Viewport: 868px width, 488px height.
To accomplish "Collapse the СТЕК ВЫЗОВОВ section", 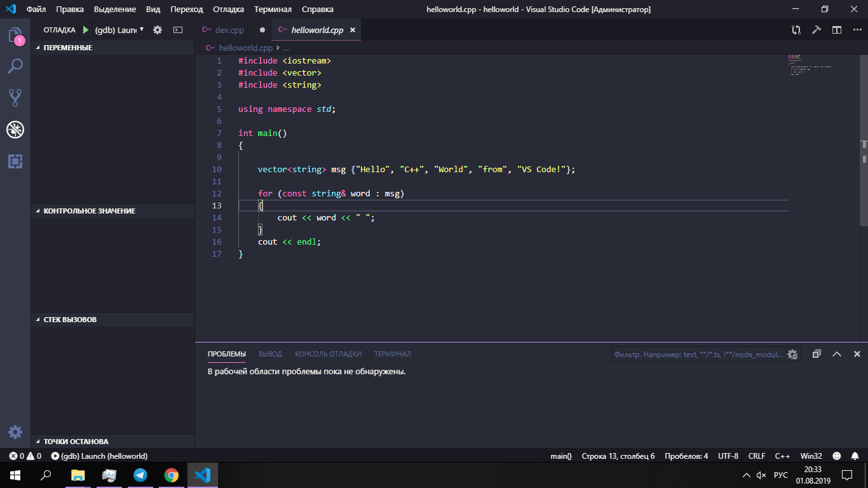I will (113, 320).
